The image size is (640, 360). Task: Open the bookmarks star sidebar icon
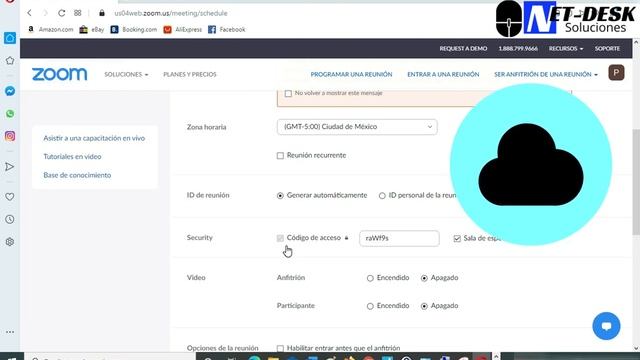(10, 61)
